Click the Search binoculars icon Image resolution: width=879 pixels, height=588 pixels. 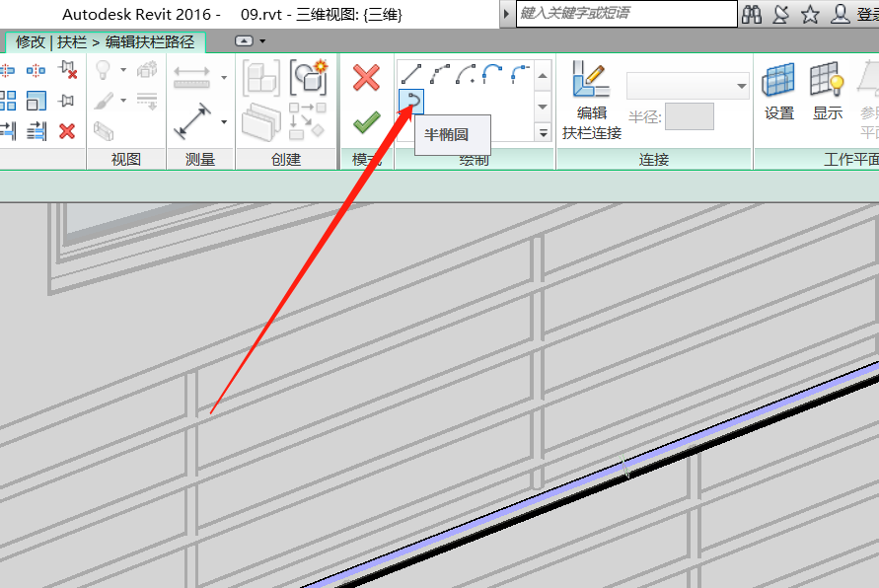[753, 14]
